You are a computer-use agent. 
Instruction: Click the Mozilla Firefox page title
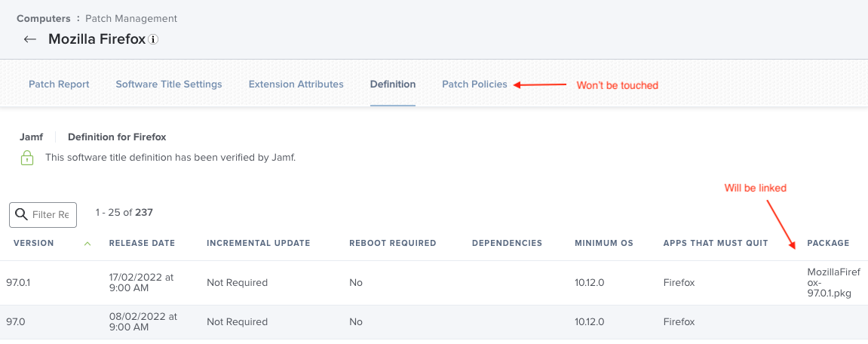click(97, 39)
